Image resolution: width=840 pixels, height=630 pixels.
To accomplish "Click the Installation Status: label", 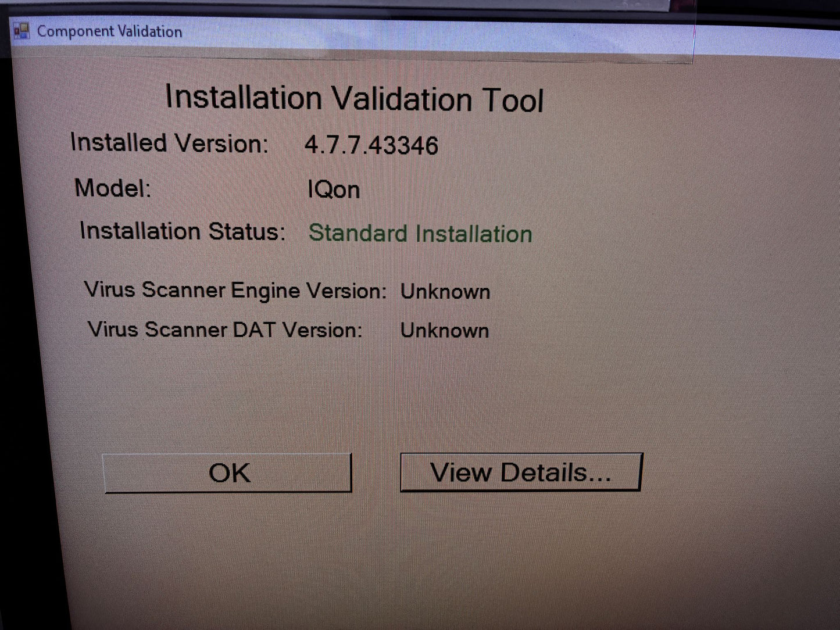I will pyautogui.click(x=183, y=231).
